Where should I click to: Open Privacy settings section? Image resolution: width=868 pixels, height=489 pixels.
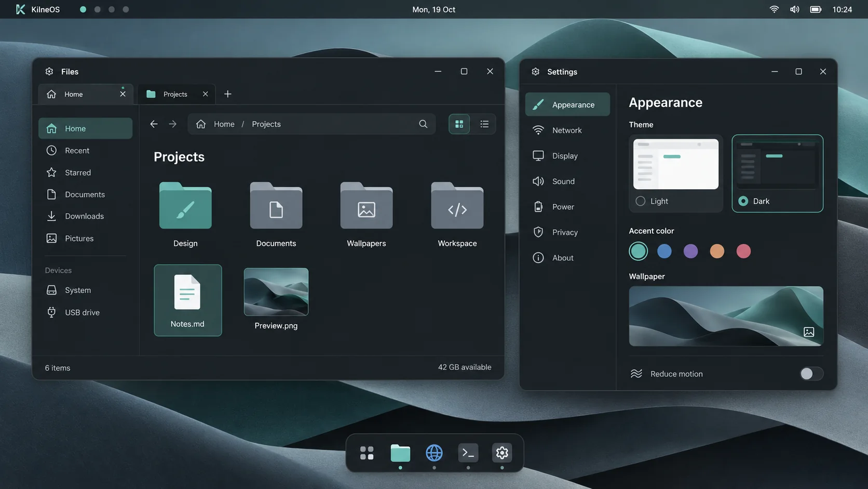click(567, 232)
